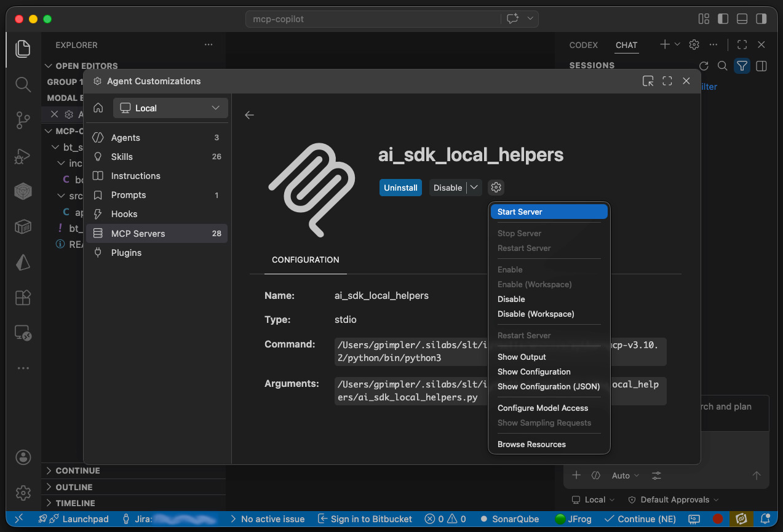Collapse the OPEN EDITORS section
Viewport: 783px width, 532px height.
(x=133, y=66)
